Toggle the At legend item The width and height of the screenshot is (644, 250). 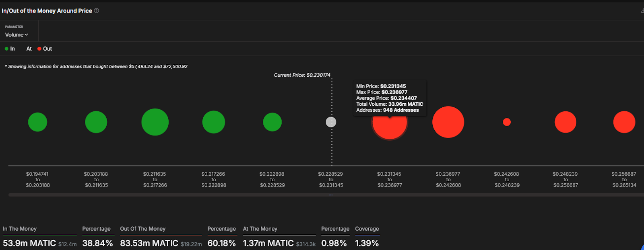coord(29,49)
